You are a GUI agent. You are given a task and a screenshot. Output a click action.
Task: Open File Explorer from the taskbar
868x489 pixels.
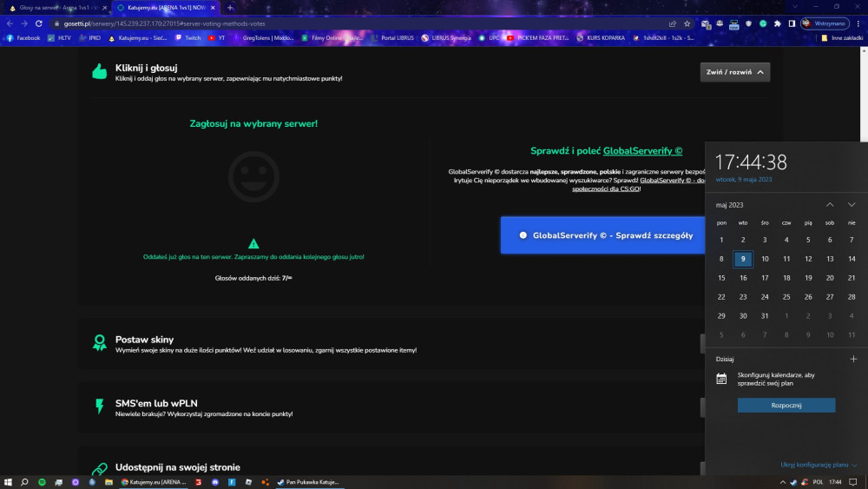(109, 482)
